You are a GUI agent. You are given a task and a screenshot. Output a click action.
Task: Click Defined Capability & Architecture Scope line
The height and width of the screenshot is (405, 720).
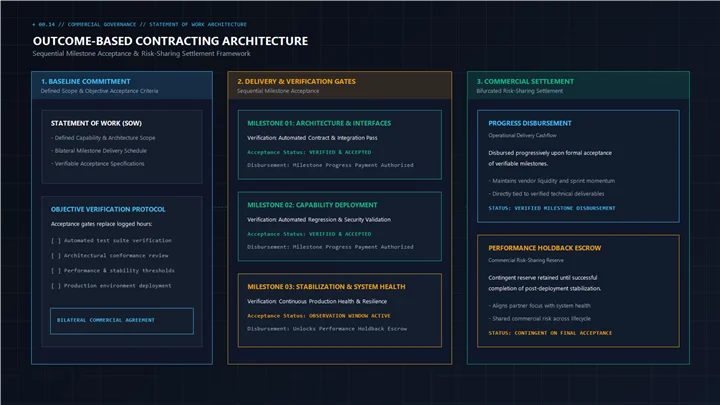pos(103,138)
